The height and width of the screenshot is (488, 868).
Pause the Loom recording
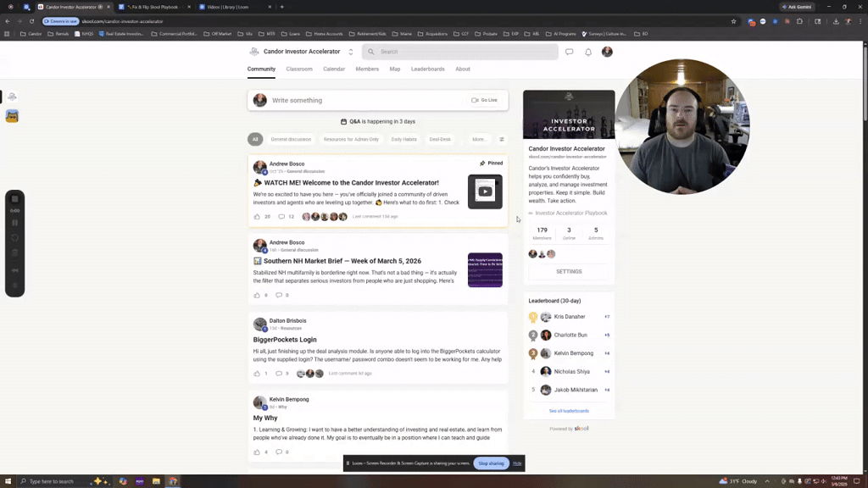[15, 223]
